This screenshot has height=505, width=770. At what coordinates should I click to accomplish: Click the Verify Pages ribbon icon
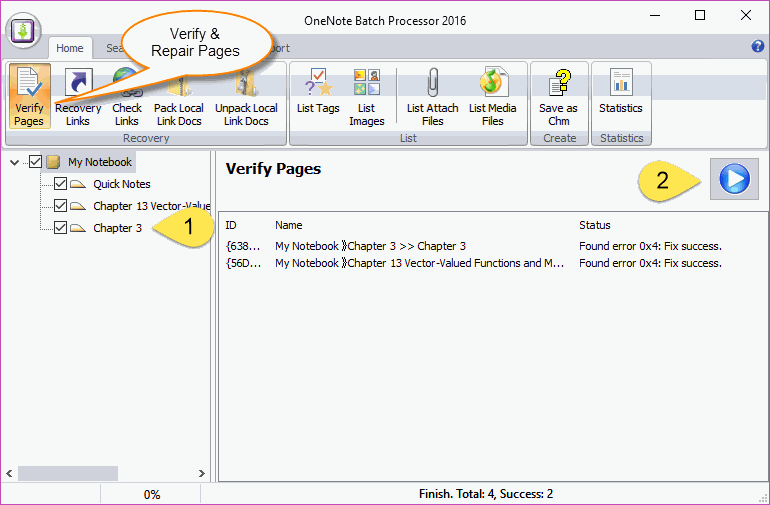tap(29, 96)
